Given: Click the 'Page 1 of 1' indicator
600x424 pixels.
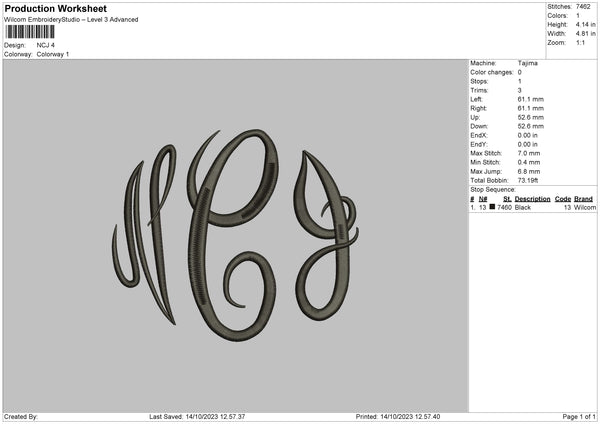Looking at the screenshot, I should click(579, 417).
